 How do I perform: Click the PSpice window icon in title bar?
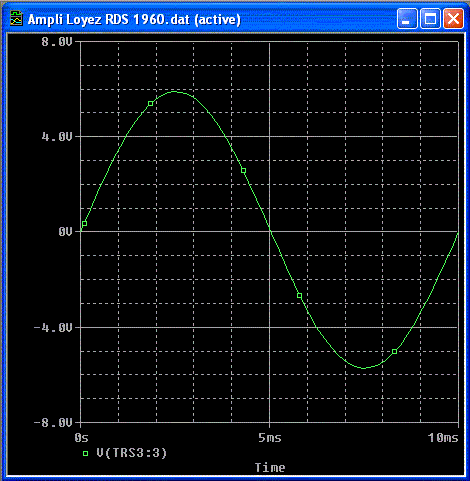(16, 18)
